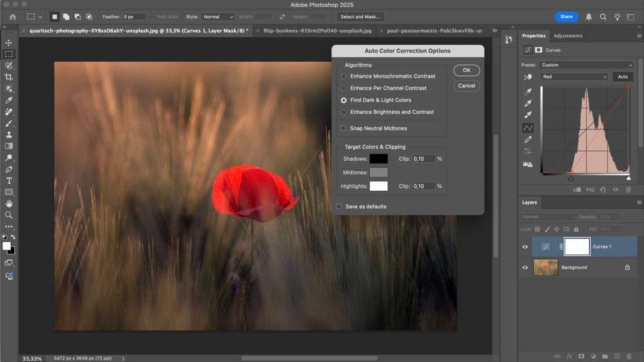Switch to the Properties tab
644x362 pixels.
coord(533,36)
